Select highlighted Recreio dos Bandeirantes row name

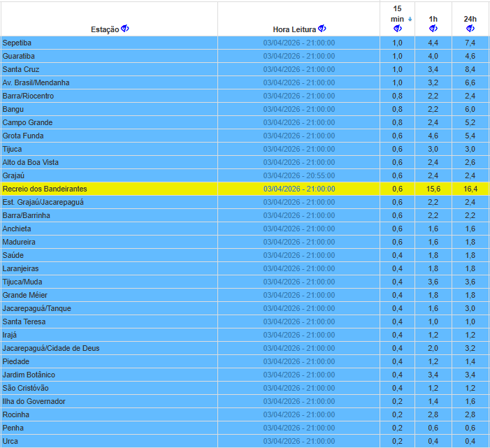45,189
